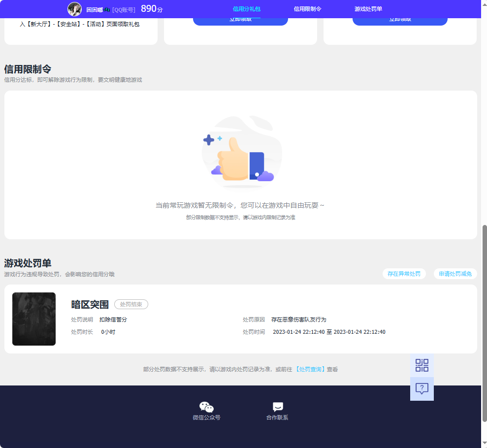Click the 0小时 penalty duration value
Viewport: 487px width, 448px height.
tap(108, 332)
